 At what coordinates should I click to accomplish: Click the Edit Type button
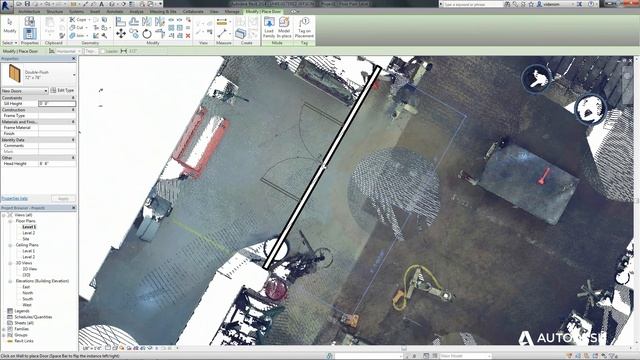tap(62, 91)
